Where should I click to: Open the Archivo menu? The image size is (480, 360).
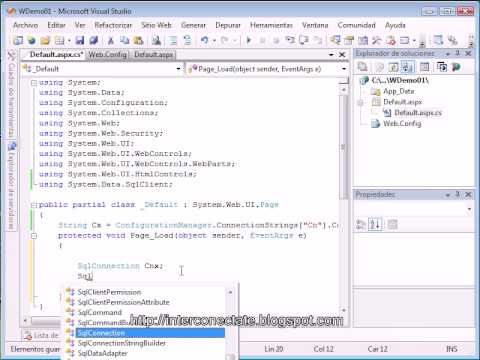[25, 25]
